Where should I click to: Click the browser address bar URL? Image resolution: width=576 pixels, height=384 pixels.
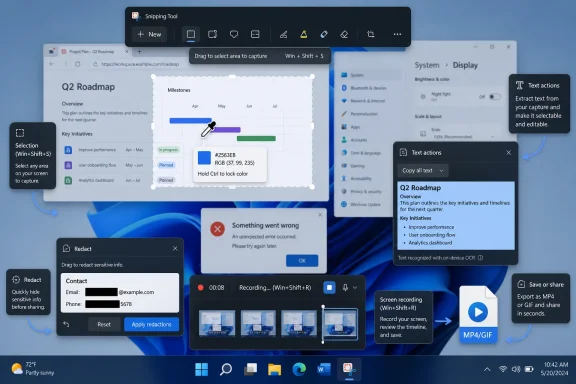pyautogui.click(x=140, y=64)
